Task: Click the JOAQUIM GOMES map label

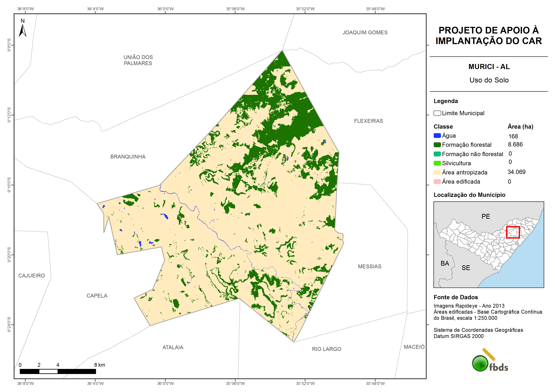Action: (365, 32)
